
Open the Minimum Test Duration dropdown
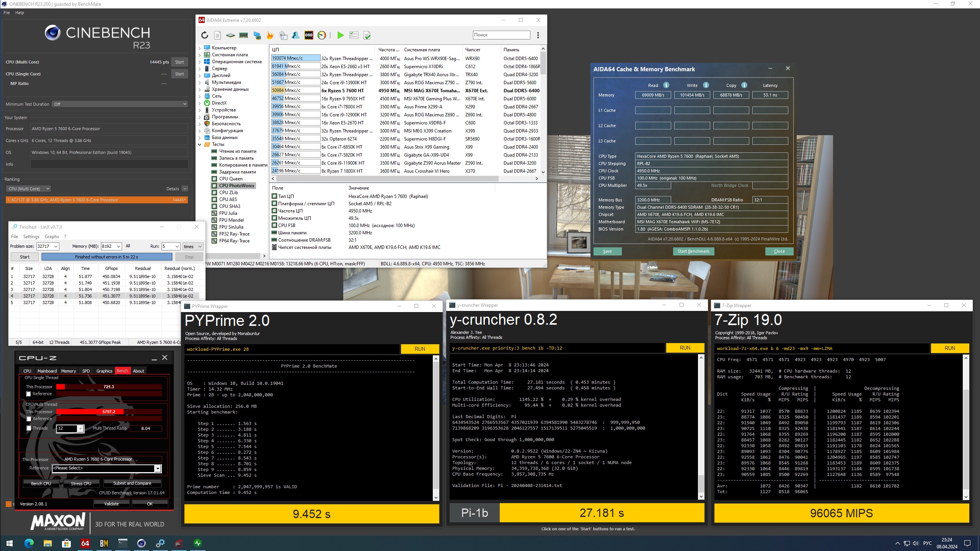[121, 104]
